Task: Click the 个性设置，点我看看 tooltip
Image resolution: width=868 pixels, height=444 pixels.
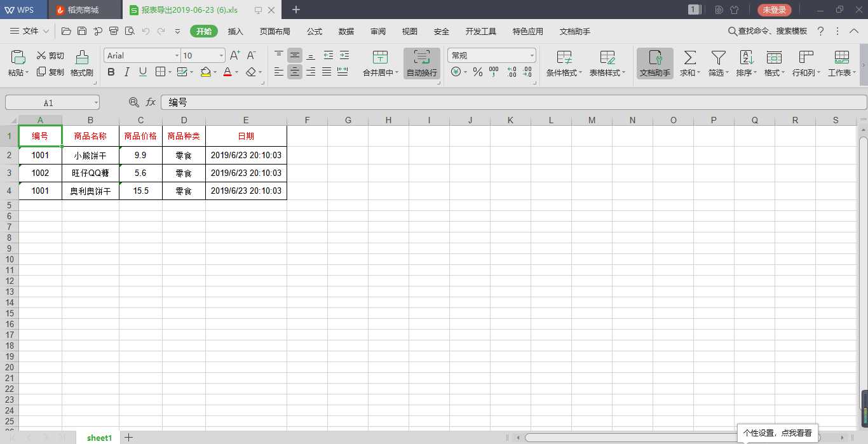Action: click(x=777, y=433)
